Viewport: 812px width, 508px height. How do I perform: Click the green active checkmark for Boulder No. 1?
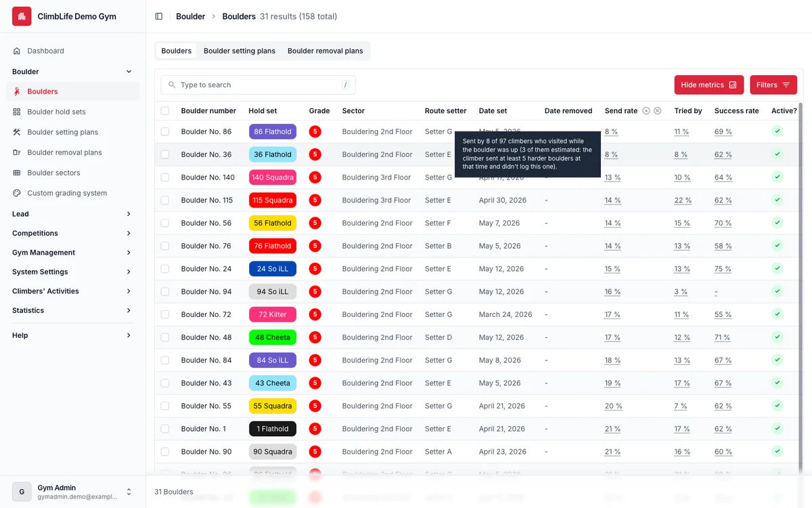tap(777, 429)
